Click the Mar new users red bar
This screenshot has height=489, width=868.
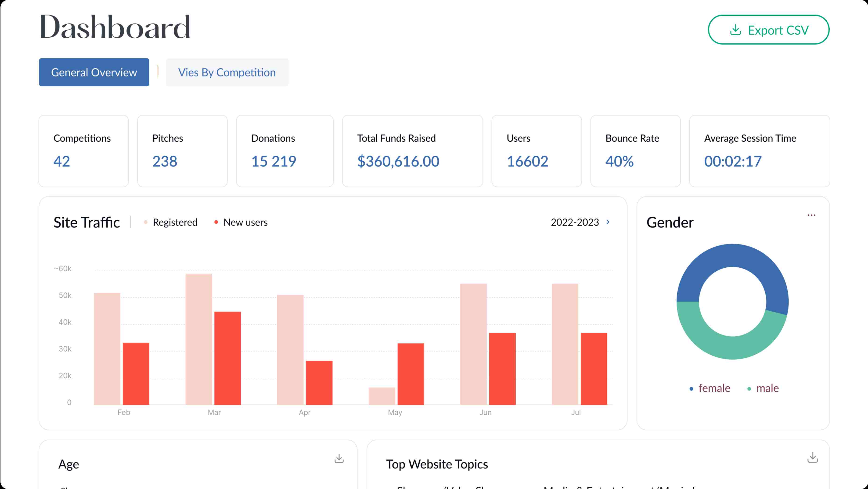point(227,358)
